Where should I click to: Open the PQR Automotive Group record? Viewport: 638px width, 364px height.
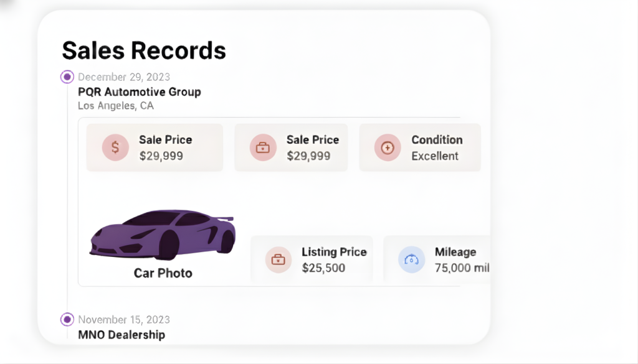click(140, 92)
